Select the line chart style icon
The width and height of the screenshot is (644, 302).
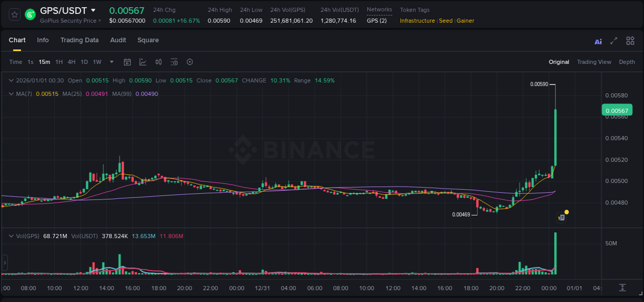pos(142,62)
